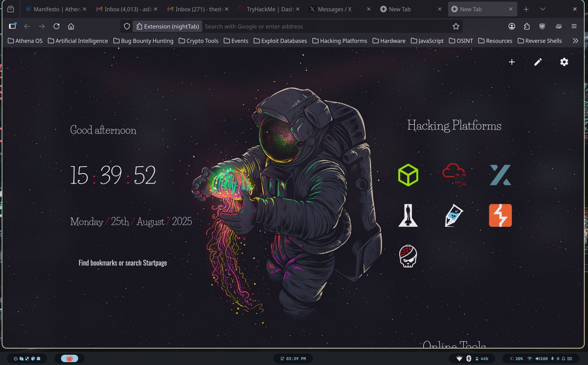Expand the list all tabs chevron
The width and height of the screenshot is (588, 365).
point(542,9)
